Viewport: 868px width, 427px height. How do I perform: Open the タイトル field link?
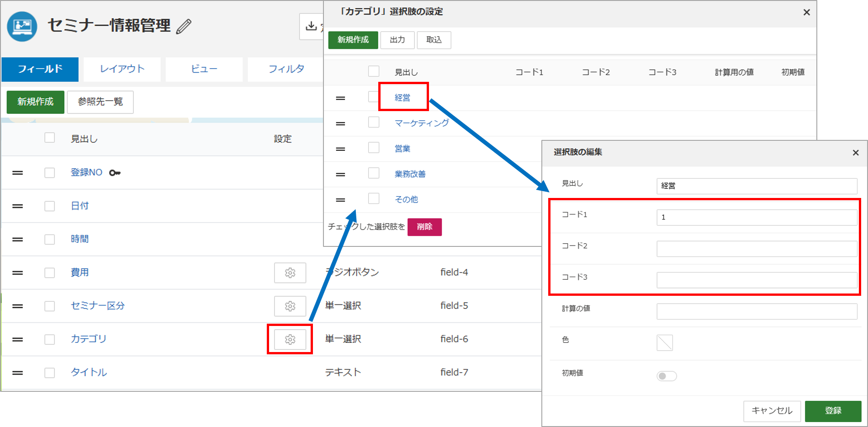click(x=89, y=373)
